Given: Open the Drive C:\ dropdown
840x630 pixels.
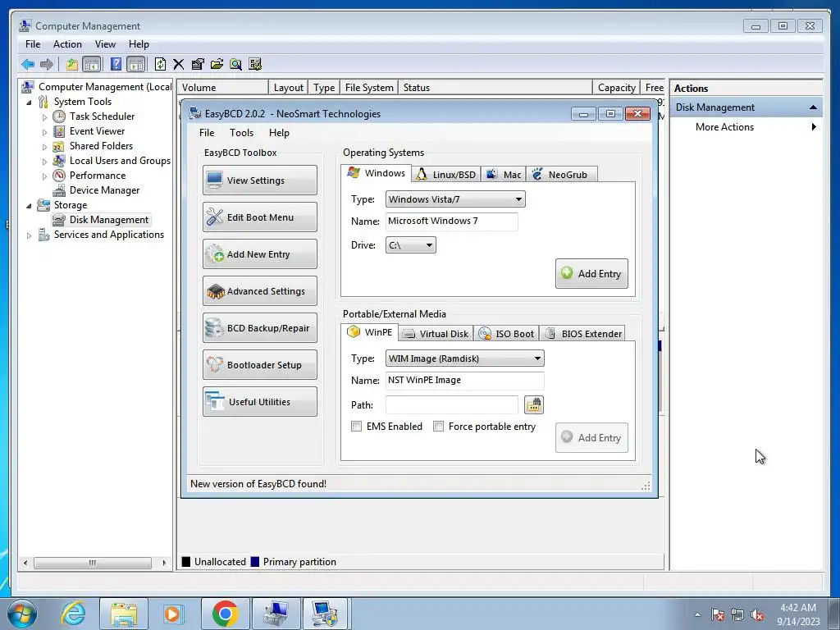Looking at the screenshot, I should (x=411, y=245).
